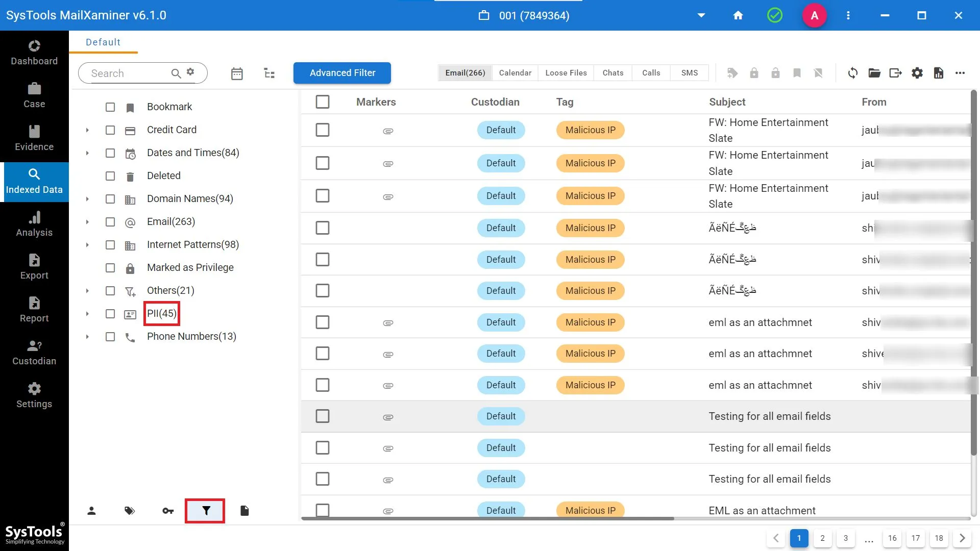
Task: Open the tree view hierarchy icon
Action: 269,73
